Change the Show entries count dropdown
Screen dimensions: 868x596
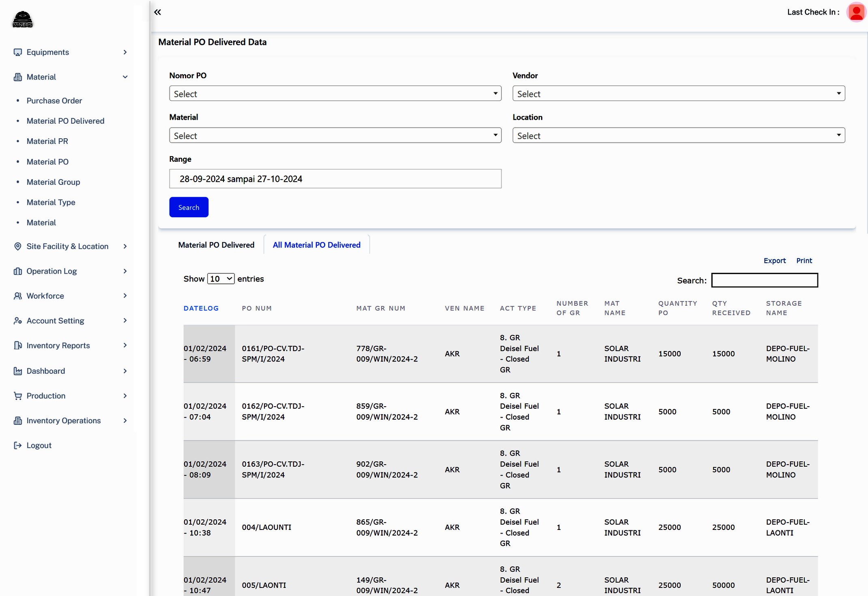pyautogui.click(x=221, y=279)
